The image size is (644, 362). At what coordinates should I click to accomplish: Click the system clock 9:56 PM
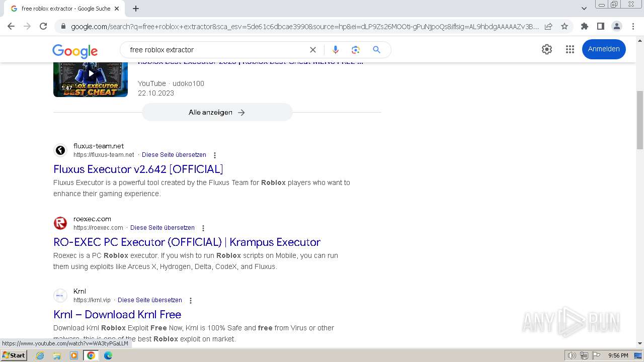tap(618, 355)
